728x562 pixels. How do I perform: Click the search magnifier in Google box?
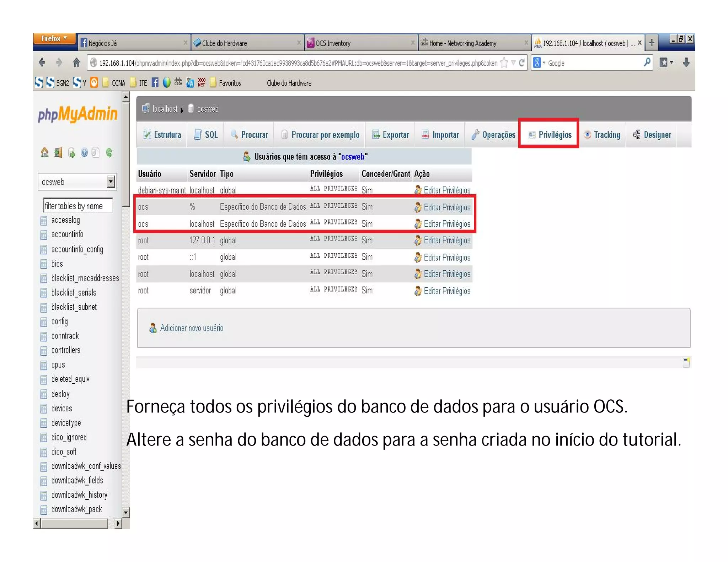click(647, 63)
